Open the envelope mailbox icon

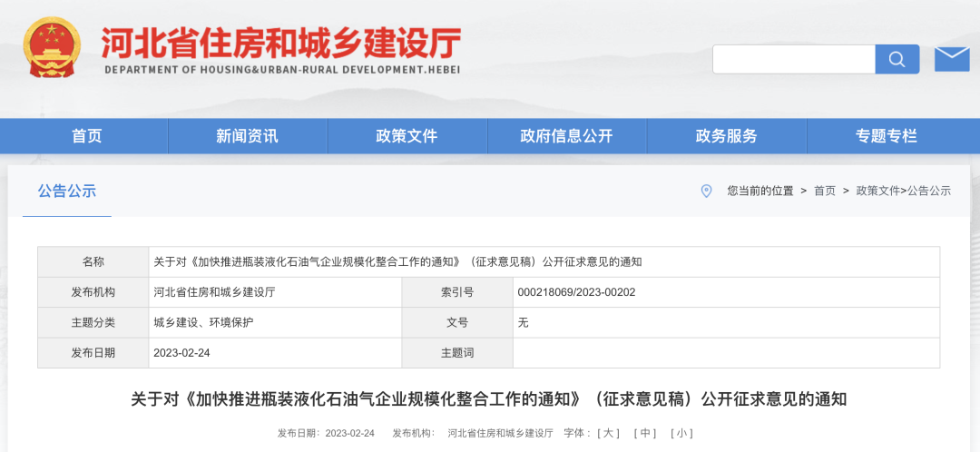pyautogui.click(x=952, y=59)
